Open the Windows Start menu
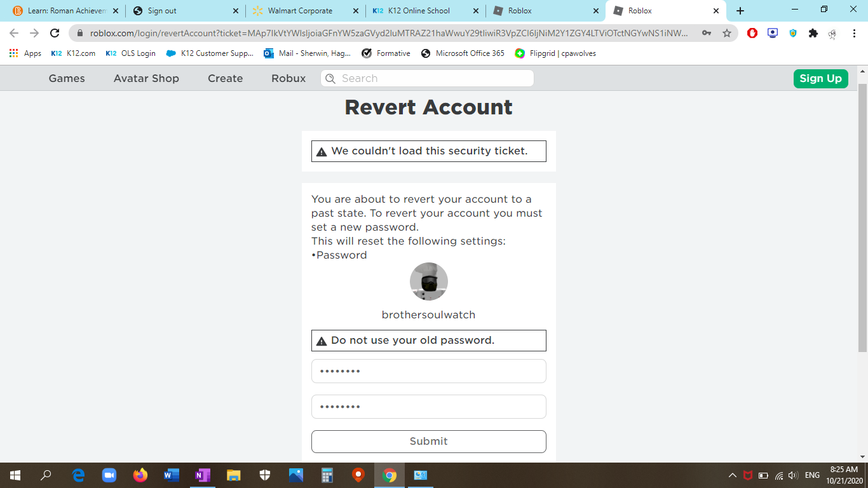The image size is (868, 488). [15, 475]
